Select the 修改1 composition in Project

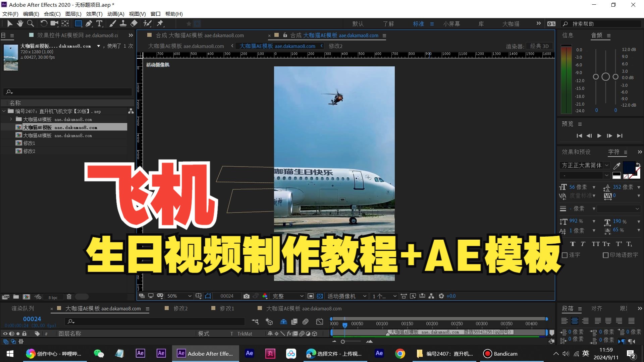point(29,143)
